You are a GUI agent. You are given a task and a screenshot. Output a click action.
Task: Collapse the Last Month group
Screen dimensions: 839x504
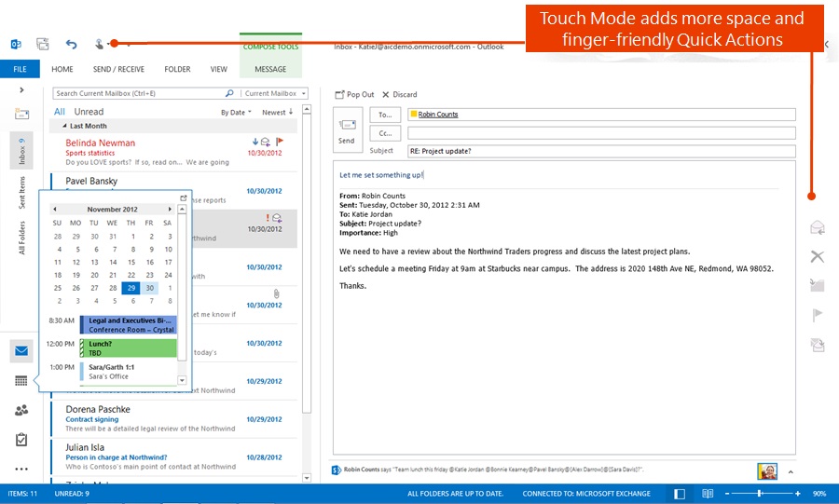point(64,126)
